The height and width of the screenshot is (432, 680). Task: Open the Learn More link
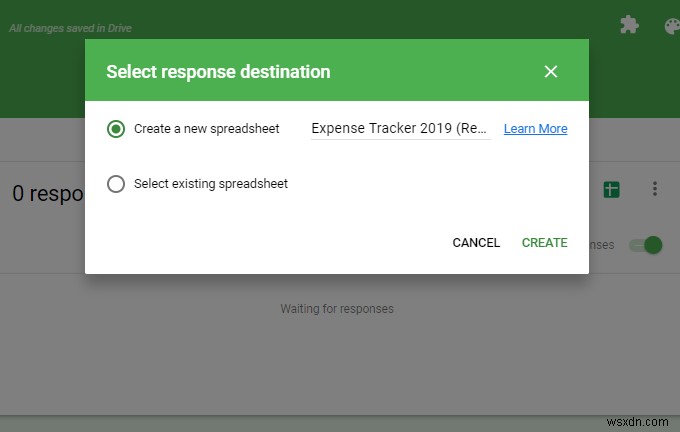(536, 129)
